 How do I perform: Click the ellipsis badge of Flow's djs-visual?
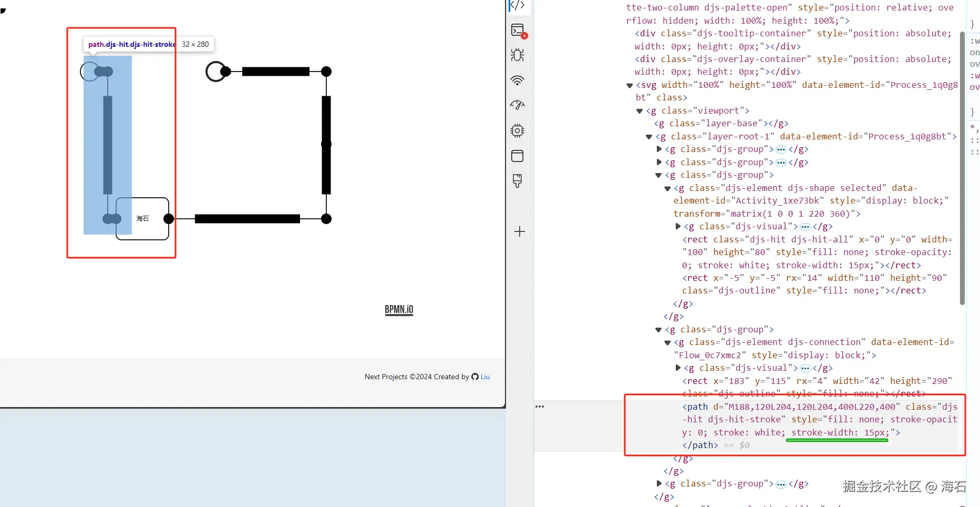tap(805, 369)
